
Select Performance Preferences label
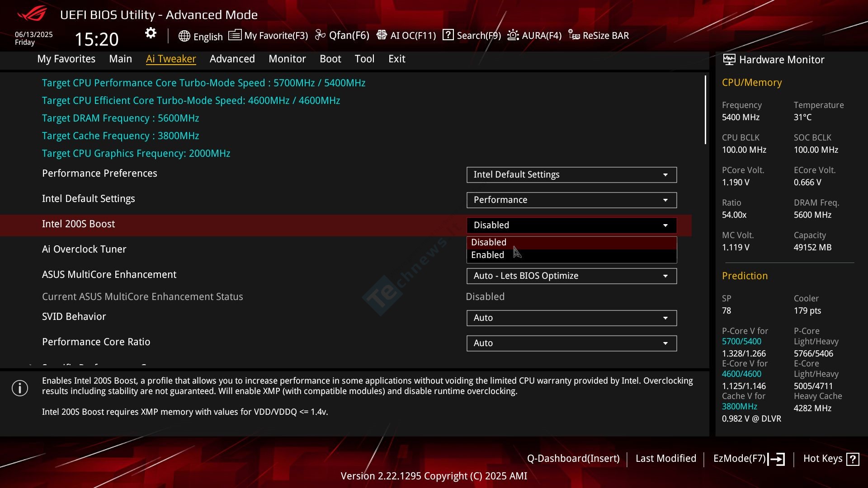99,174
